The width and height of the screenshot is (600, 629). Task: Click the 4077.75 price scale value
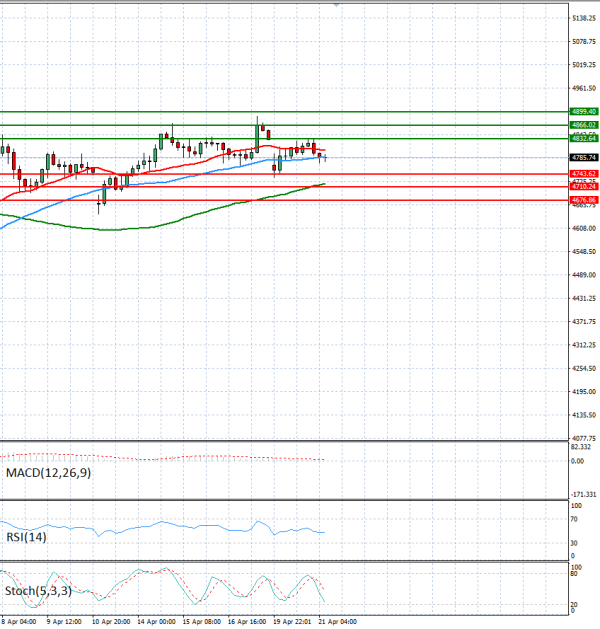[584, 438]
